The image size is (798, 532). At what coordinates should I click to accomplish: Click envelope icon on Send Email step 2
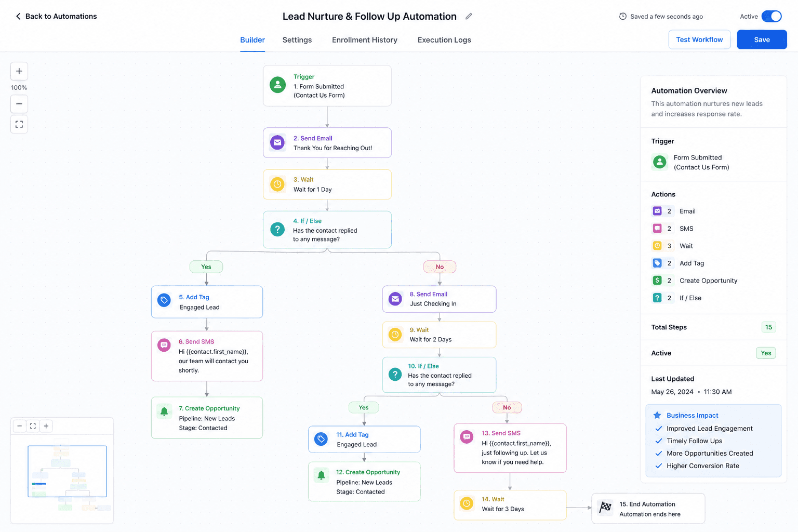[277, 142]
